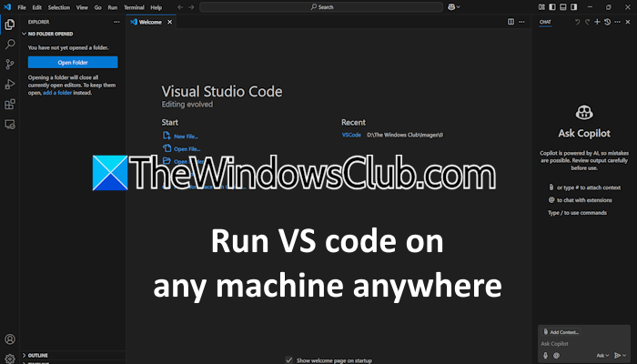Click the go back arrow in title bar

[180, 7]
